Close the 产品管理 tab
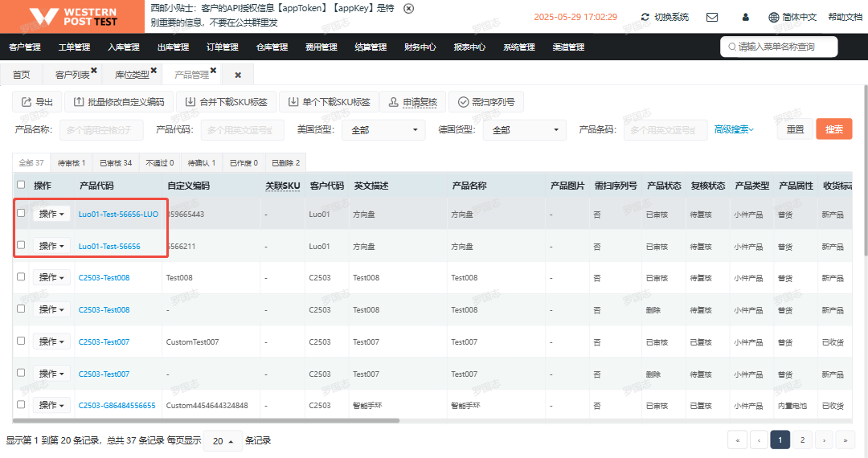 213,70
